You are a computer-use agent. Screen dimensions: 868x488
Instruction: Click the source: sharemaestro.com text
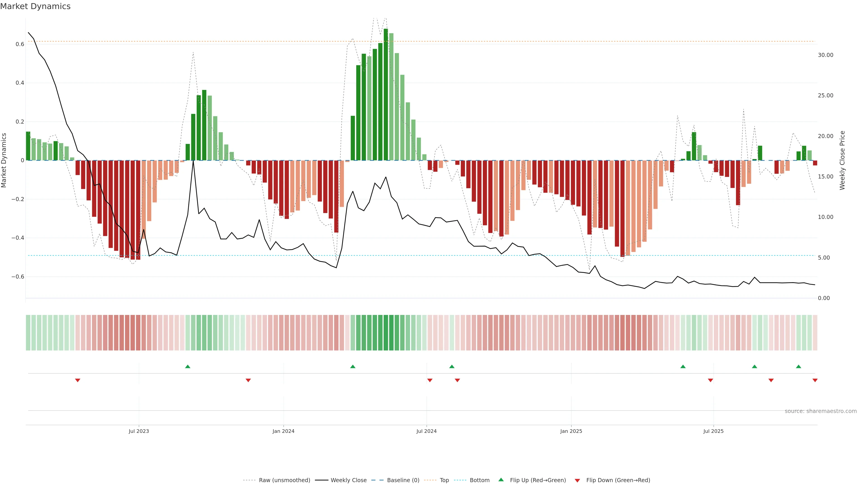tap(821, 411)
